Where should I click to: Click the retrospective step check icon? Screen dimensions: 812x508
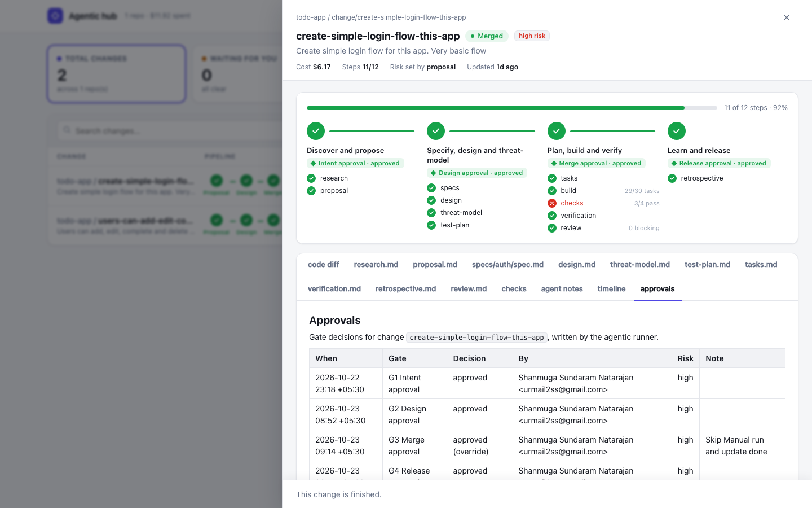pos(672,178)
